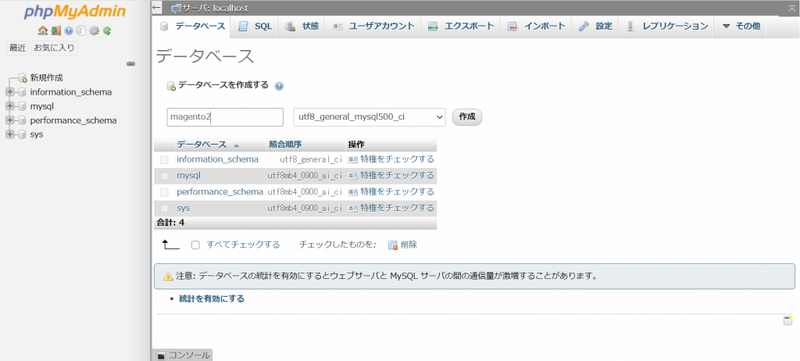This screenshot has width=800, height=361.
Task: Click the green reload navigation icon
Action: pyautogui.click(x=107, y=31)
